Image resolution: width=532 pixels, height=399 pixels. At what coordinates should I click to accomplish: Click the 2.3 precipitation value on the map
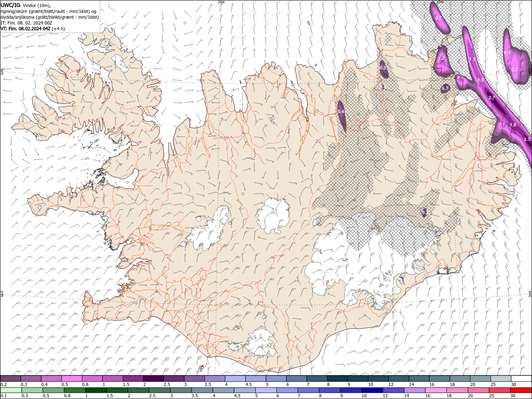pyautogui.click(x=527, y=139)
